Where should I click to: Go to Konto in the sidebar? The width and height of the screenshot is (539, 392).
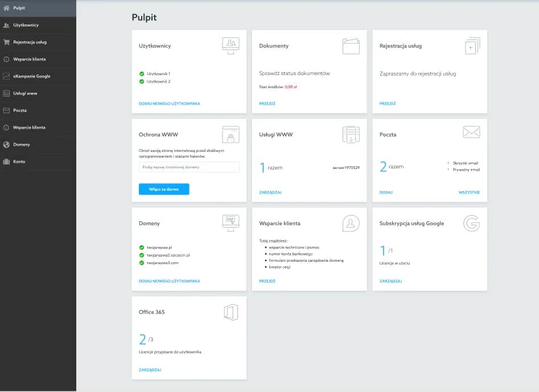click(19, 162)
